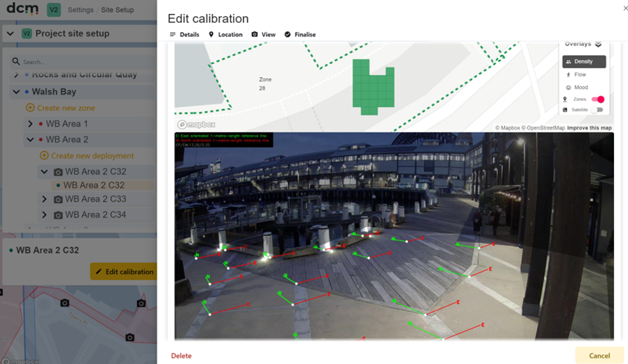Click the Create new deployment plus icon
This screenshot has width=628, height=364.
[x=44, y=155]
